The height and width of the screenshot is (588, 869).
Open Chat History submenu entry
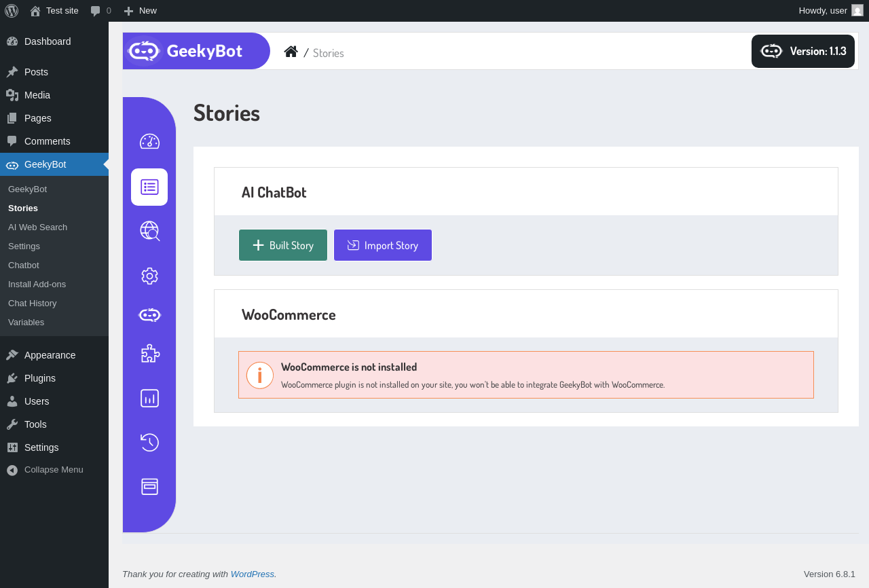pos(54,303)
